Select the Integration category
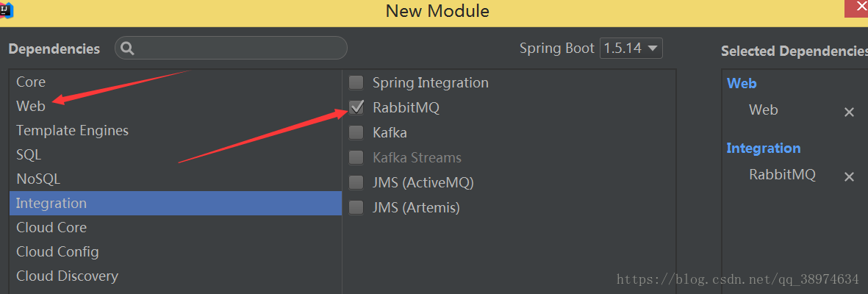The image size is (868, 294). pos(51,204)
